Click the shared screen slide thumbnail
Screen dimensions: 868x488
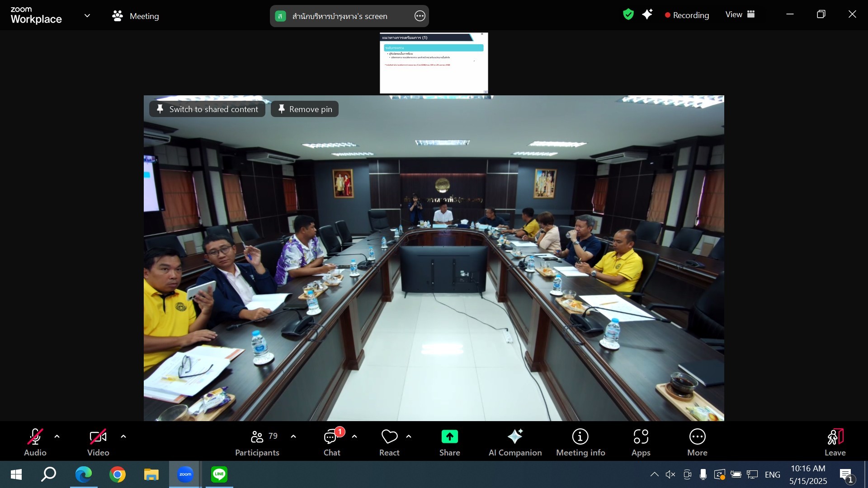coord(434,63)
